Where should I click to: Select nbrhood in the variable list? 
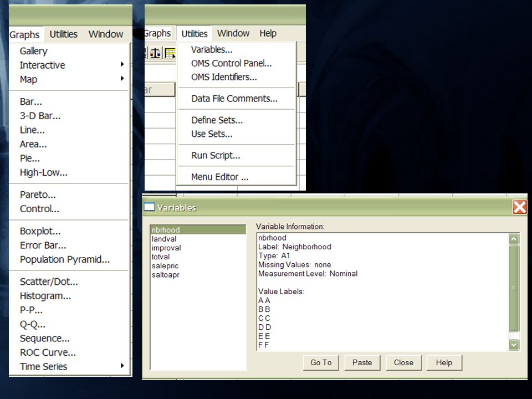tap(198, 229)
